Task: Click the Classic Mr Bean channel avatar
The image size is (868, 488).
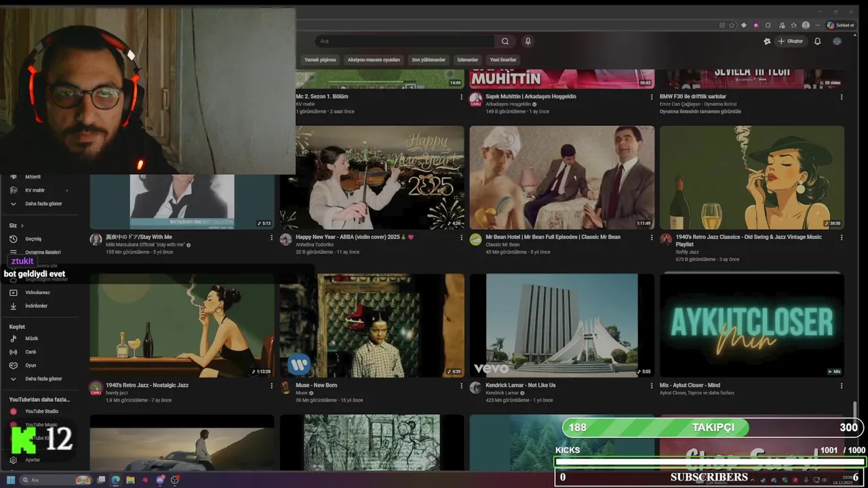Action: 476,239
